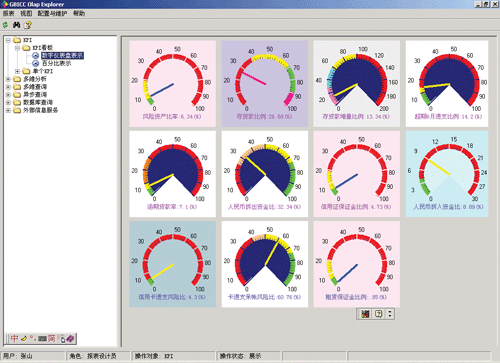Click the colorful chart icon in floating toolbar
The width and height of the screenshot is (500, 363).
tap(366, 314)
